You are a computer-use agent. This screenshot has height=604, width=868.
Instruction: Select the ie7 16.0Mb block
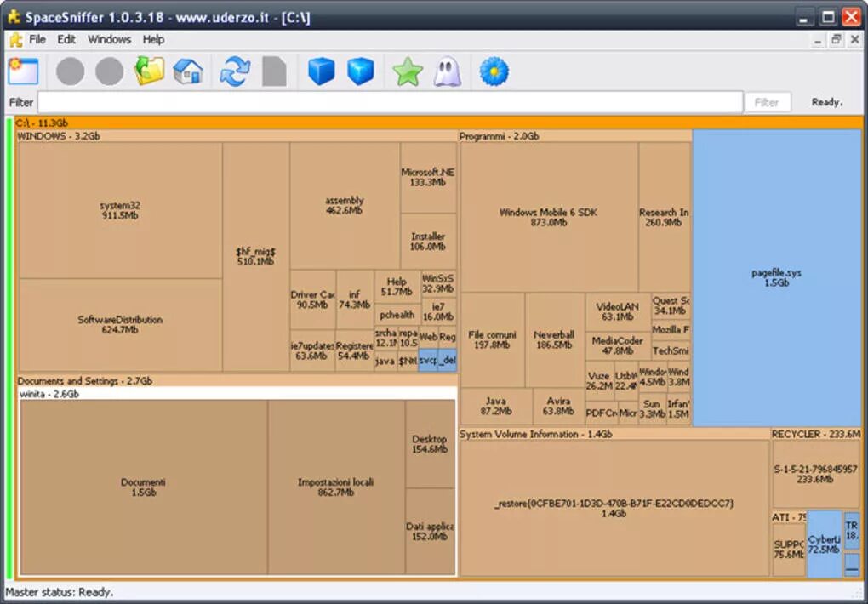(438, 311)
